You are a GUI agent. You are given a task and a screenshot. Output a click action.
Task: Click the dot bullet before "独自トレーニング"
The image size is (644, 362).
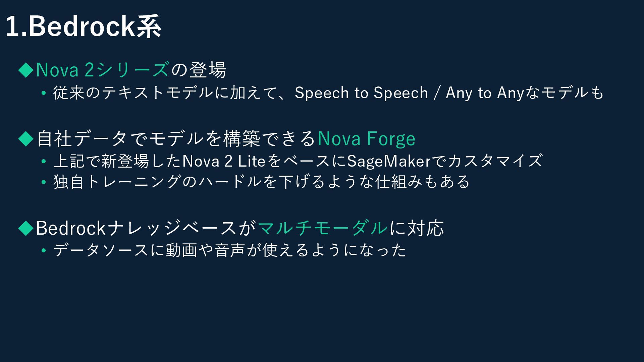(x=43, y=182)
